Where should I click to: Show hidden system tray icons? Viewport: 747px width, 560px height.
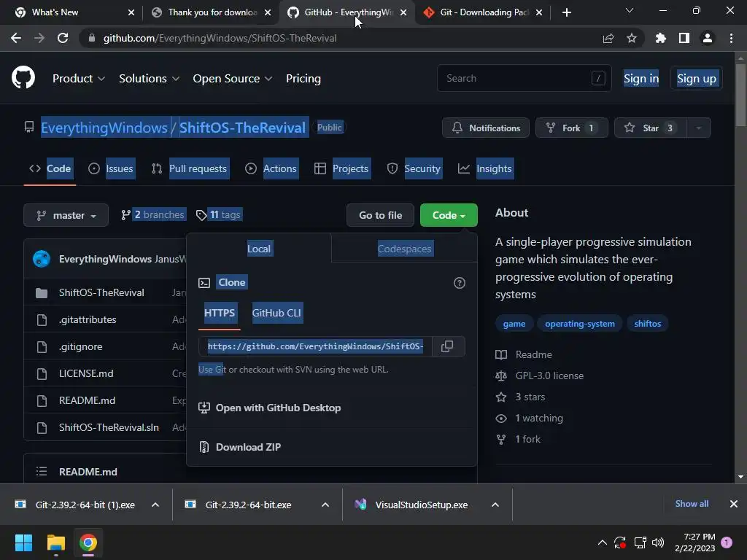tap(602, 542)
